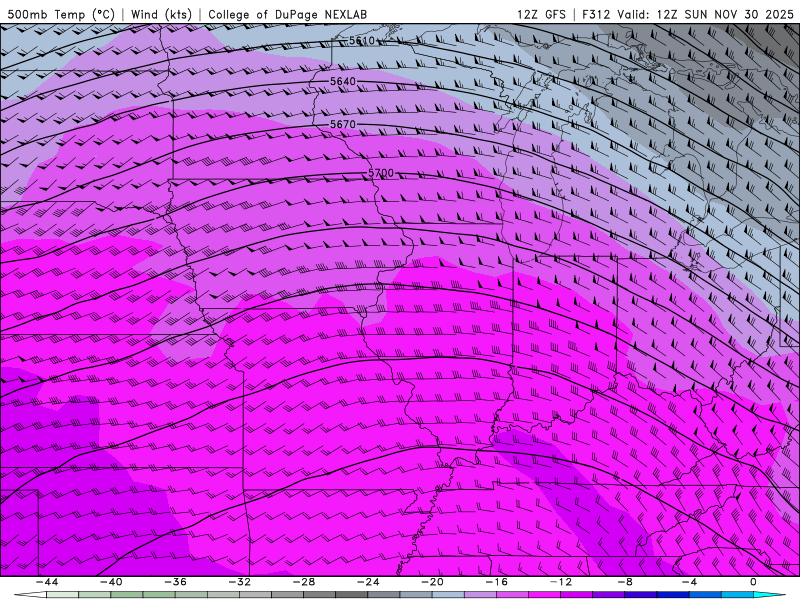The height and width of the screenshot is (600, 800).
Task: Click the "12Z GFS" model run label
Action: point(541,14)
